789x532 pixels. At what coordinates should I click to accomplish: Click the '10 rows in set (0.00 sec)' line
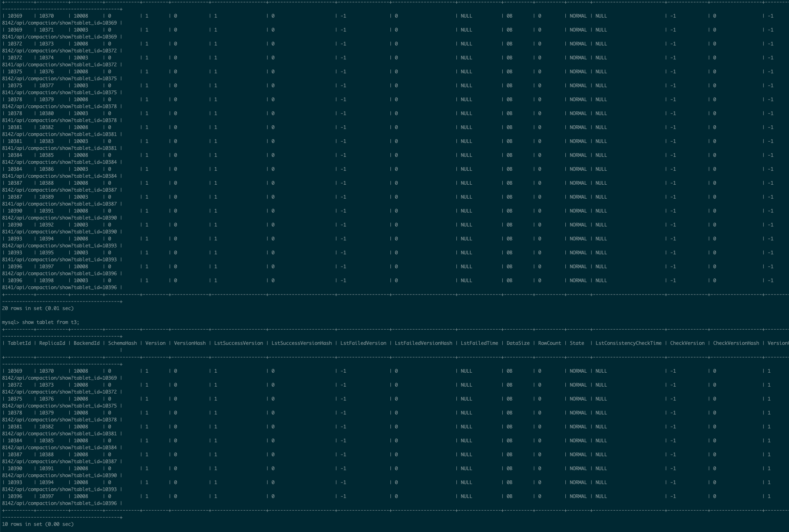coord(38,524)
